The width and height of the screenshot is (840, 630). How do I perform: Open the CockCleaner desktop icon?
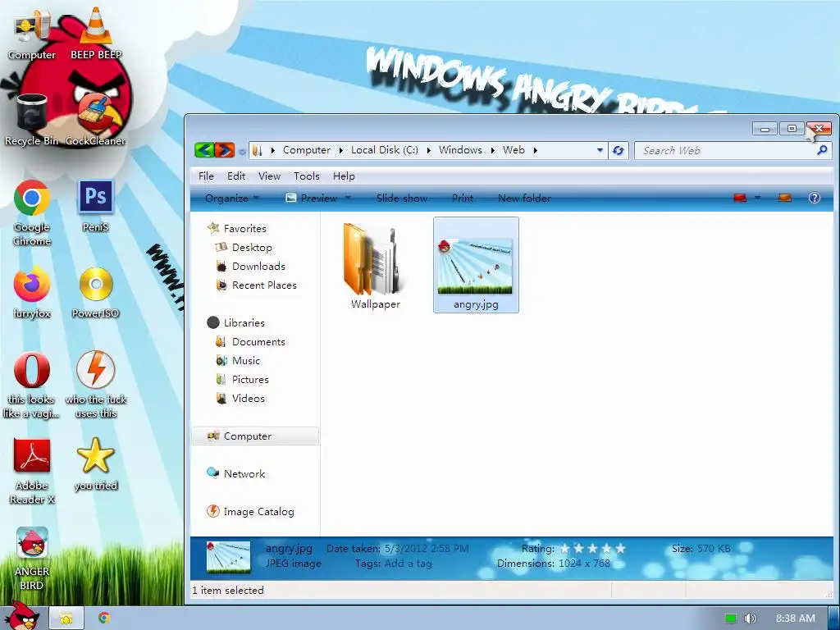[95, 119]
